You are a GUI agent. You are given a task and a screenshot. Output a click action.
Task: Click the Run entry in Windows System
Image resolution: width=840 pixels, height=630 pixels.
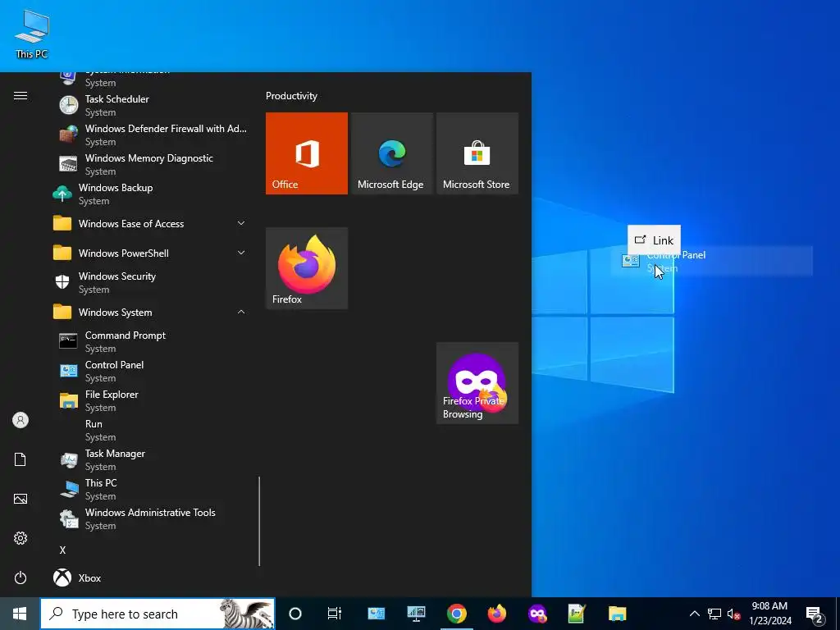(151, 430)
